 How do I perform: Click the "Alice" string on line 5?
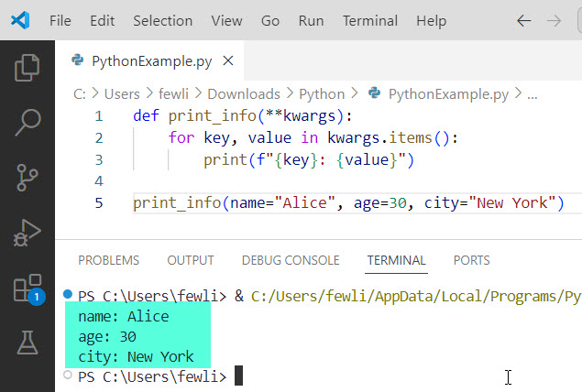304,202
